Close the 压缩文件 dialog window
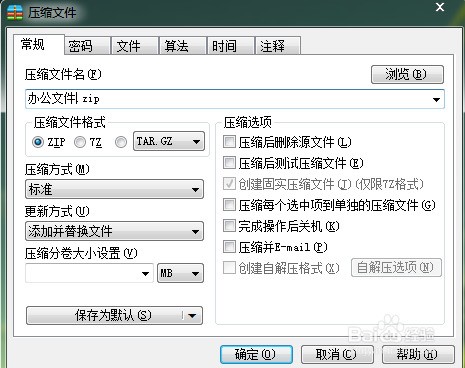The image size is (465, 368). (440, 7)
